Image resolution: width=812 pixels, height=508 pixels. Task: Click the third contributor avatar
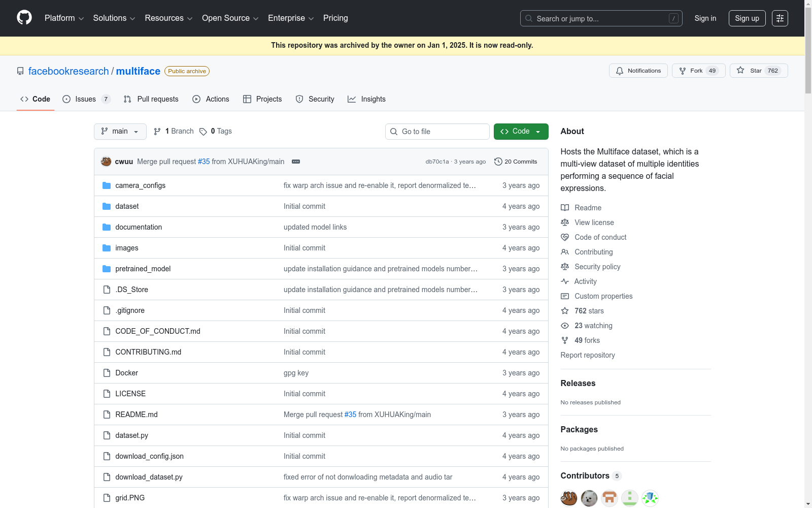point(610,498)
